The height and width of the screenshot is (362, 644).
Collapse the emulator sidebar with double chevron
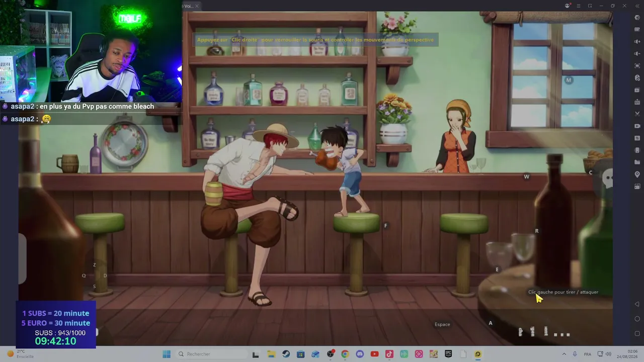click(637, 6)
